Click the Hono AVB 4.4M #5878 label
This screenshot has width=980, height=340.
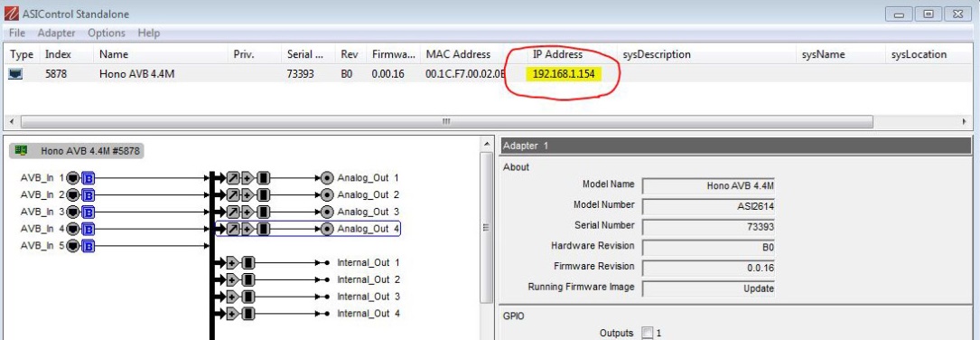(x=90, y=150)
